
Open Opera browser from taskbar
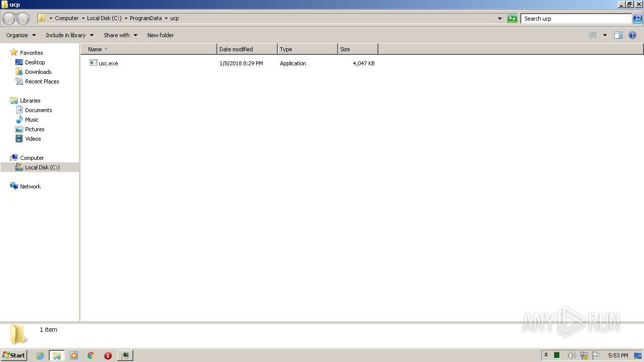108,355
